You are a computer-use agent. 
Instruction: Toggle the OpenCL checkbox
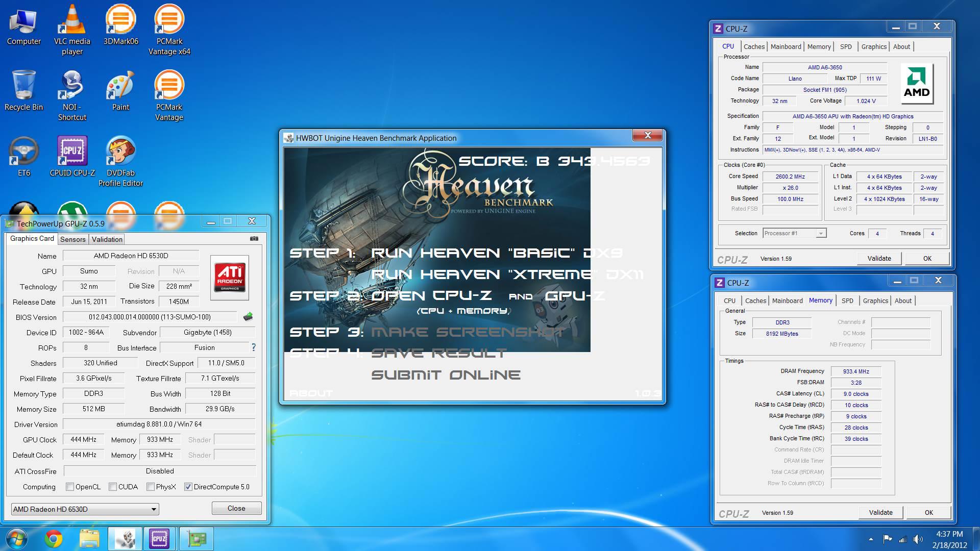point(70,487)
